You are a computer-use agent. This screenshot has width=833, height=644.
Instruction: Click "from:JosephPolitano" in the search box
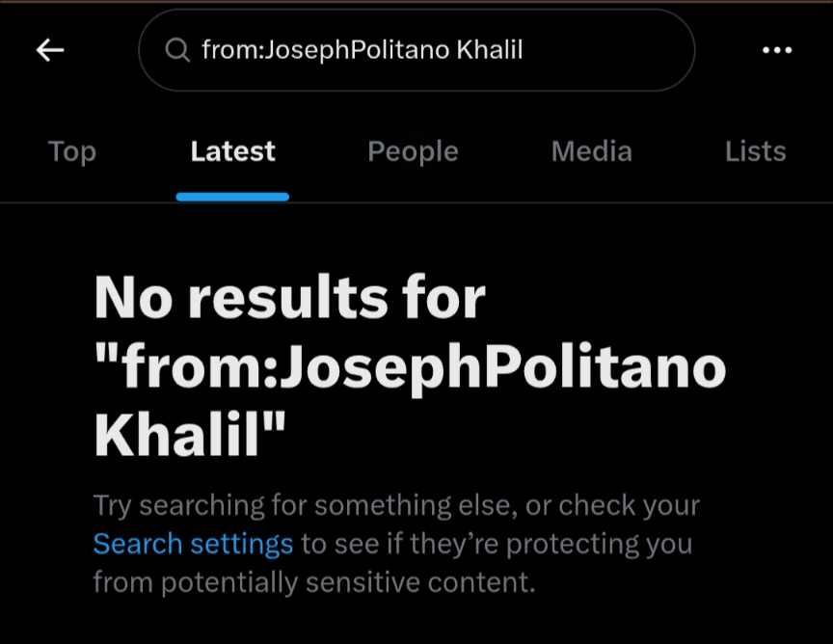325,50
